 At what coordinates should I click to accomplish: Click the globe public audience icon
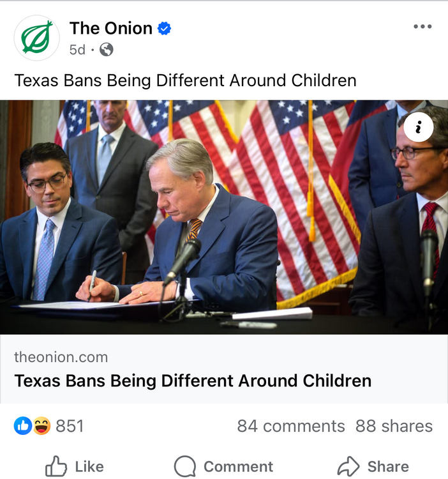(107, 49)
